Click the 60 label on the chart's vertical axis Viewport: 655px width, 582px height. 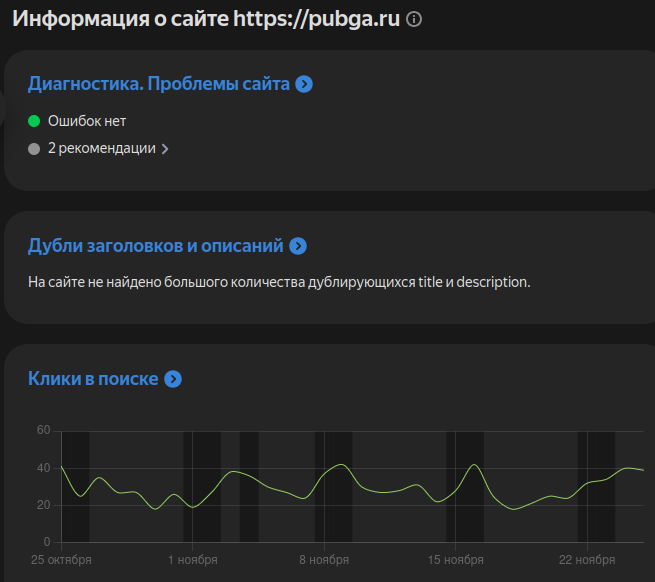43,431
